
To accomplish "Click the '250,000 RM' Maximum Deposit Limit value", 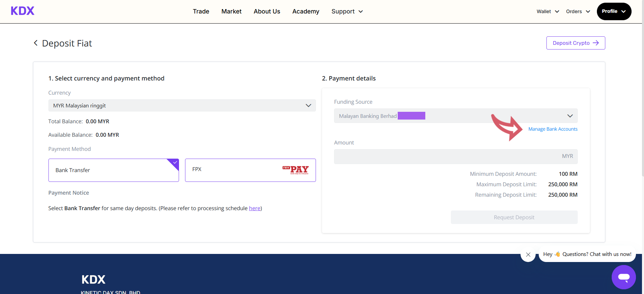I will click(563, 184).
